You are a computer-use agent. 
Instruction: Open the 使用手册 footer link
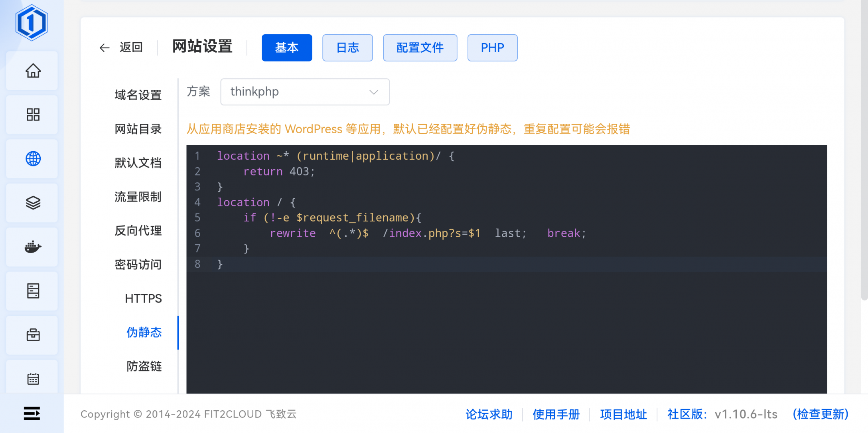[x=556, y=414]
